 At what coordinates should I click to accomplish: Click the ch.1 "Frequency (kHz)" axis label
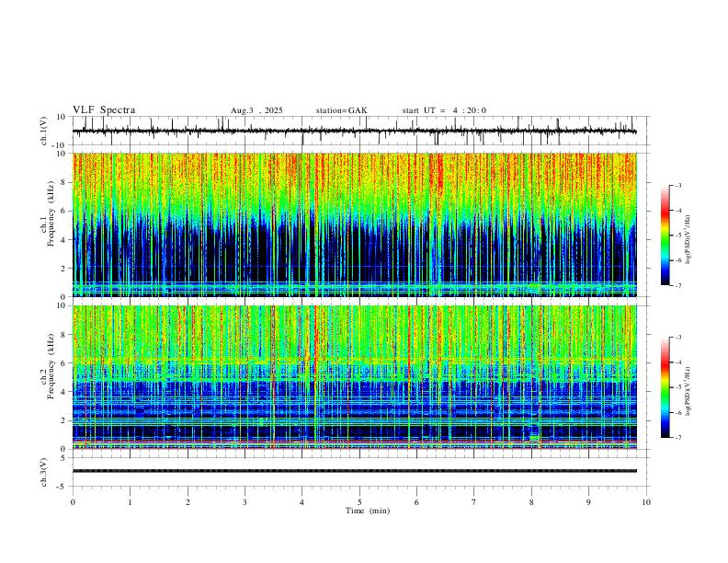pos(51,214)
